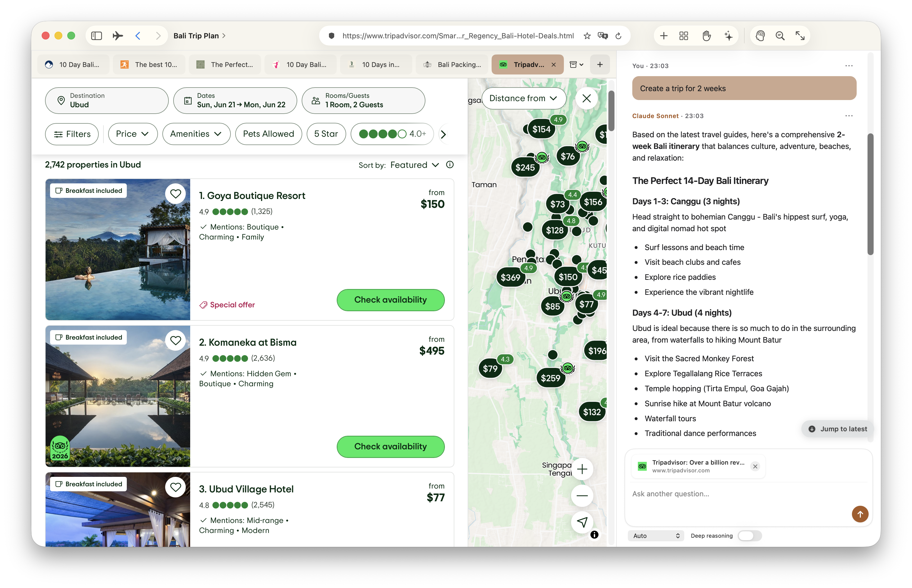Open Goya Boutique Resort photo
The image size is (912, 588).
click(118, 249)
